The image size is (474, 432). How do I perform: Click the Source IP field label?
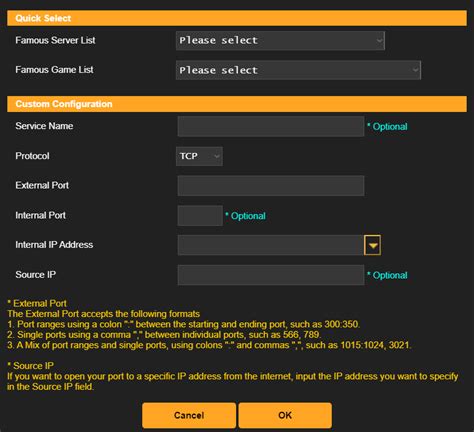[x=36, y=275]
